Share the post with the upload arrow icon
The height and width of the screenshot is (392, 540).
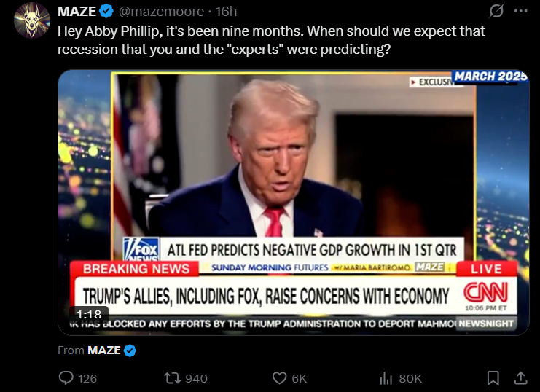[521, 378]
